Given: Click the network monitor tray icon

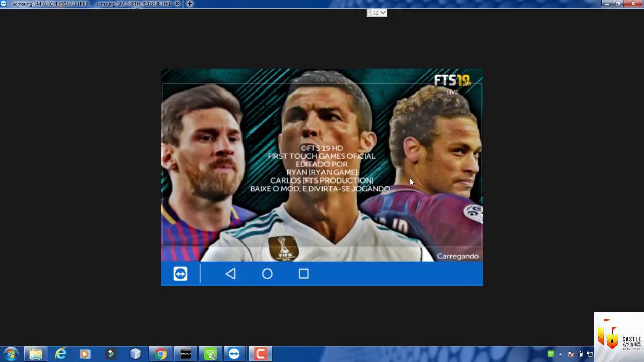Looking at the screenshot, I should pyautogui.click(x=590, y=354).
